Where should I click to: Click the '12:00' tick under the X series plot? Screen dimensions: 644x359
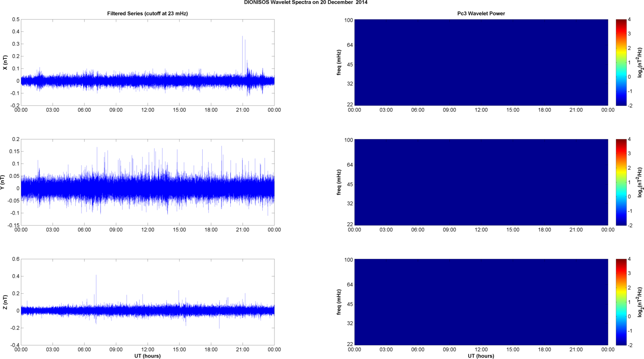coord(148,110)
